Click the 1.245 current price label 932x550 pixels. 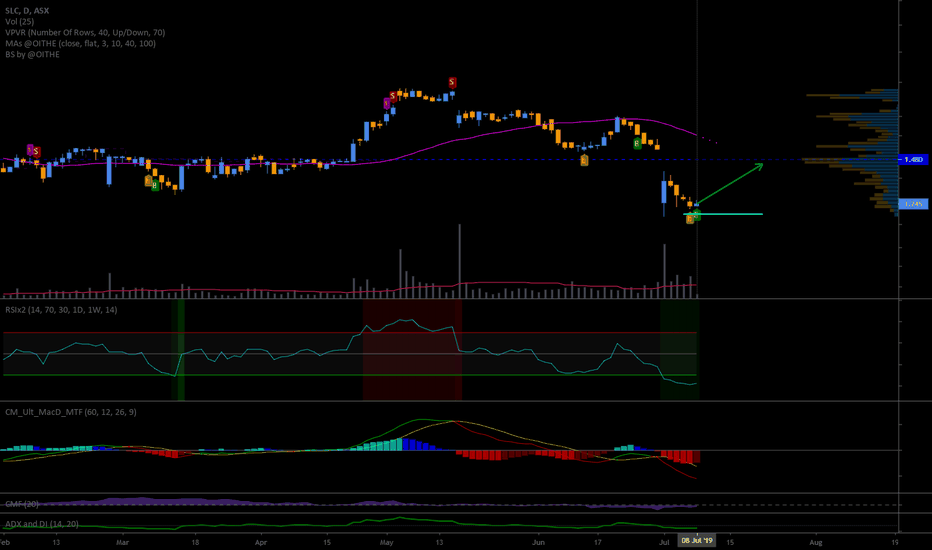point(912,204)
